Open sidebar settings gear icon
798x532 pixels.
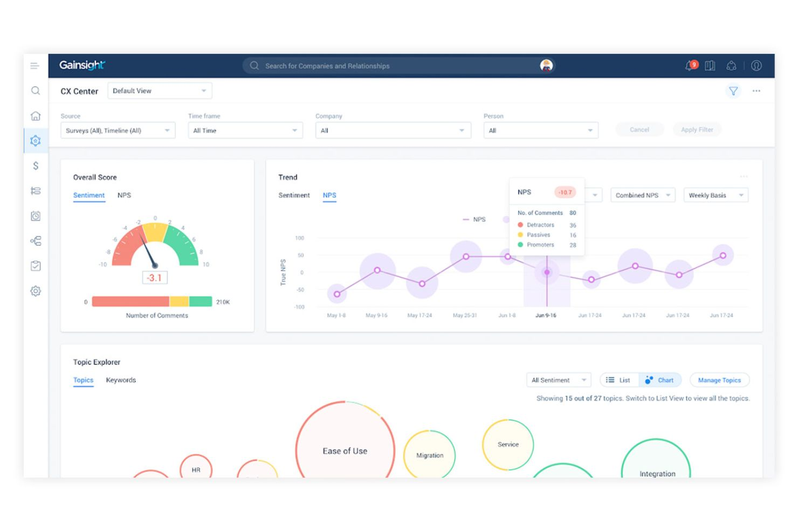click(x=36, y=291)
